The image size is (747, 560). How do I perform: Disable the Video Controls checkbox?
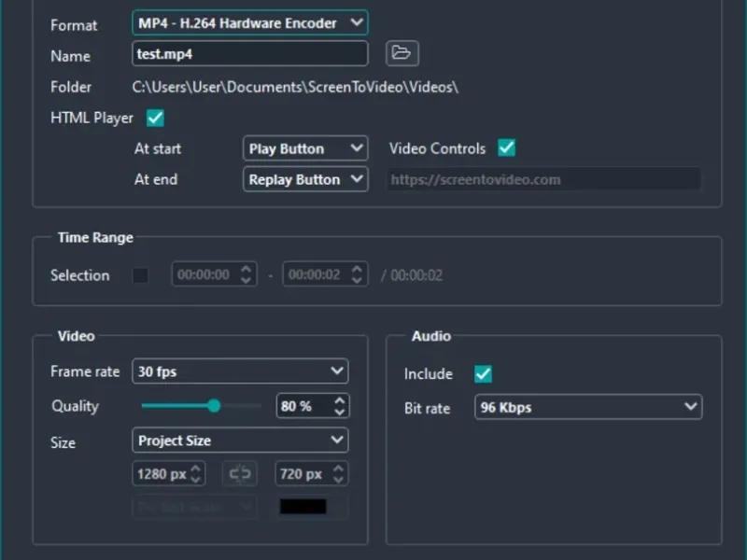click(x=506, y=147)
